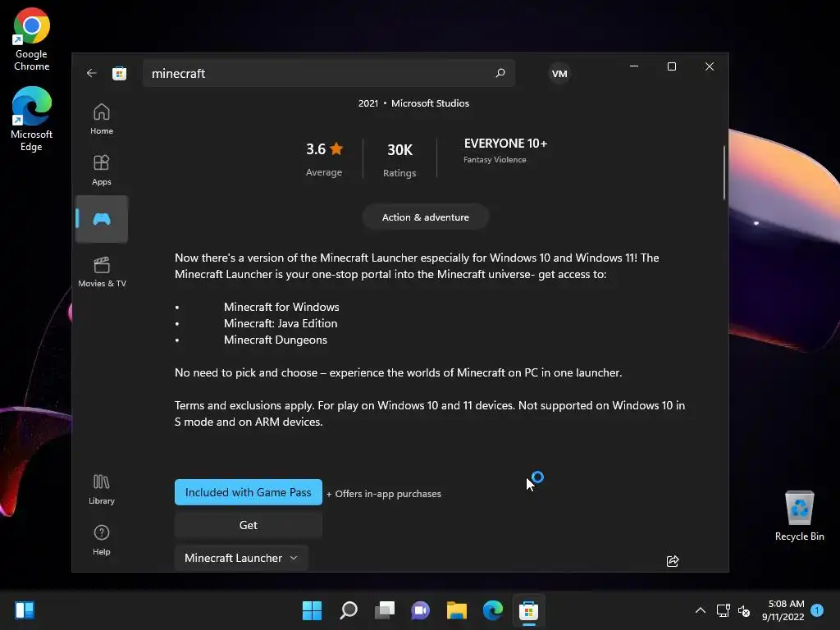Minimize the Microsoft Store window
Viewport: 840px width, 630px height.
(634, 66)
